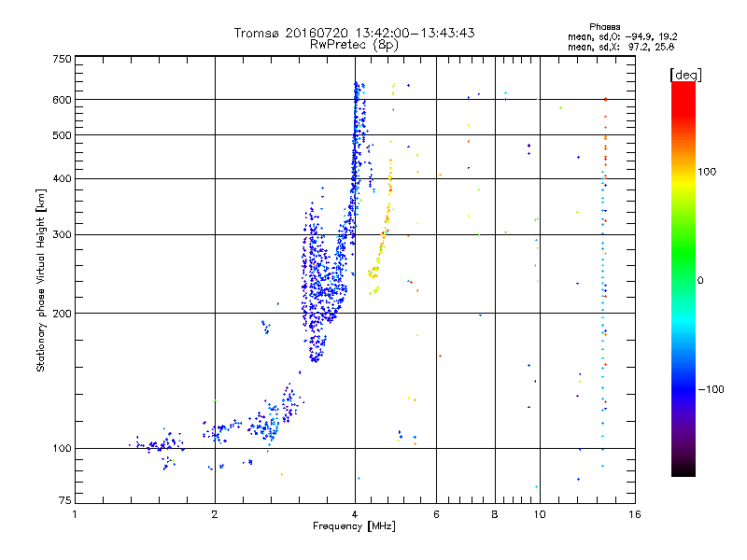Select the 'mean, sd,O: -94.9, 19.2' statistics line
Viewport: 747px width, 560px height.
(x=622, y=36)
